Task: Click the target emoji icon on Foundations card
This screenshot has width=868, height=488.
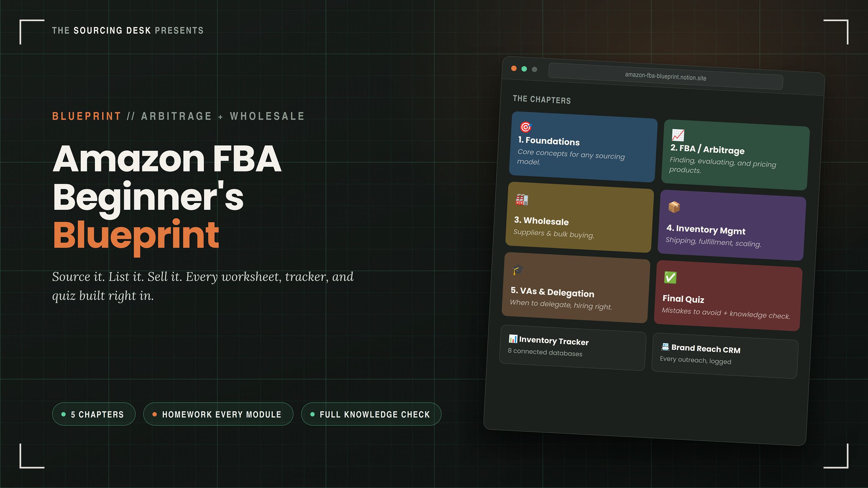Action: pos(526,127)
